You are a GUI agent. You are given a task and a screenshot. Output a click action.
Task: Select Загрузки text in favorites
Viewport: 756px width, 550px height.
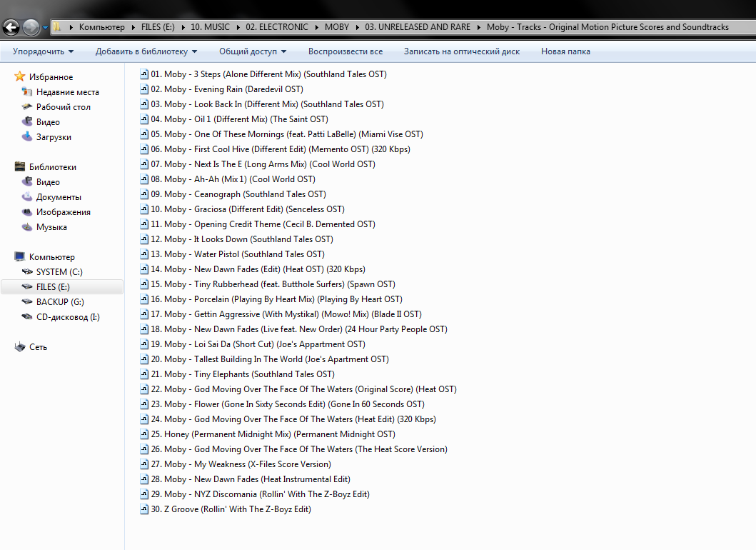(54, 136)
